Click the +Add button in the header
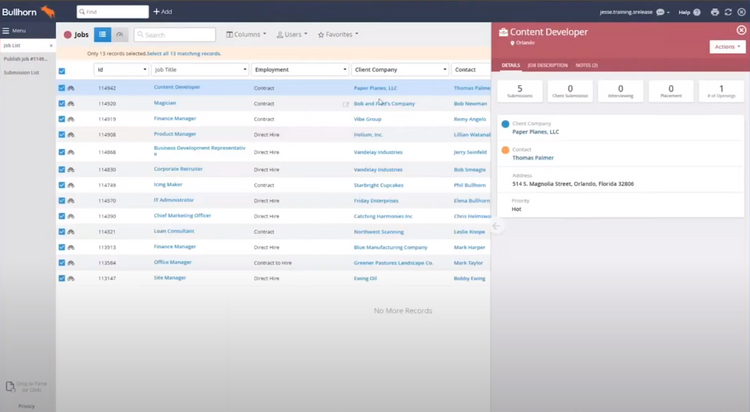 [x=163, y=11]
